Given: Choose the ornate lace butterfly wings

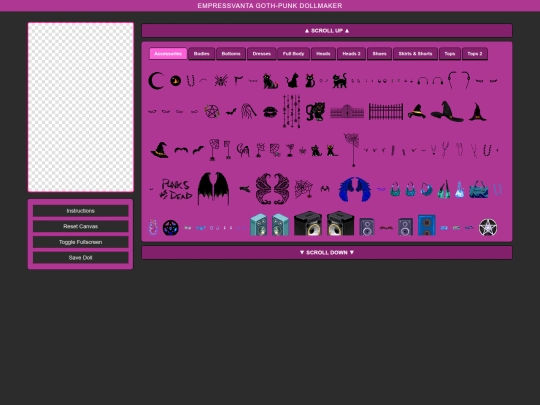Looking at the screenshot, I should click(272, 189).
